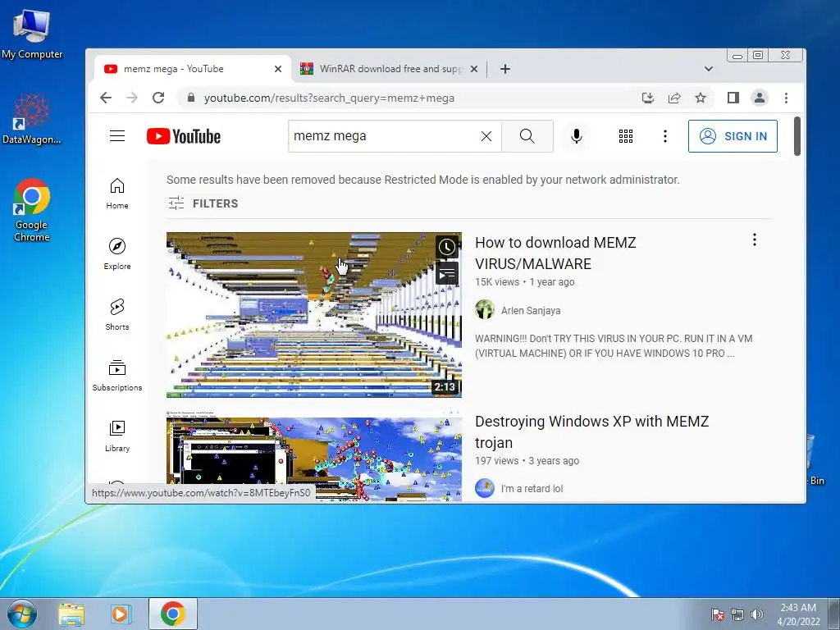Click the Chrome address bar URL
The width and height of the screenshot is (840, 630).
tap(328, 98)
